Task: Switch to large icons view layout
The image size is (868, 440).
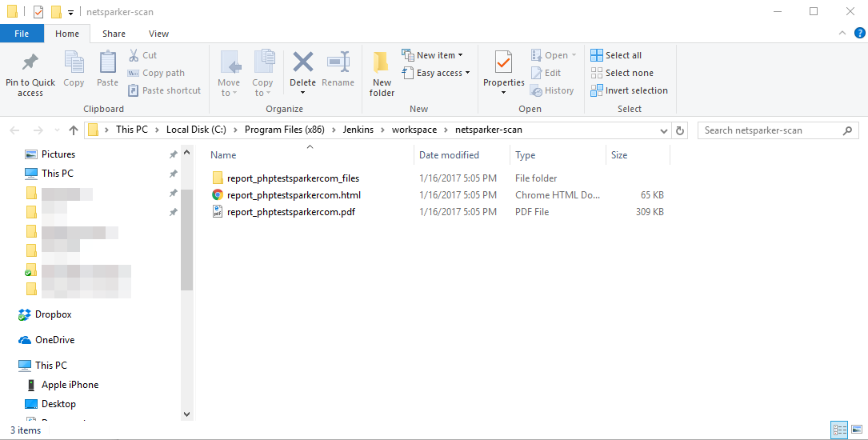Action: click(856, 430)
